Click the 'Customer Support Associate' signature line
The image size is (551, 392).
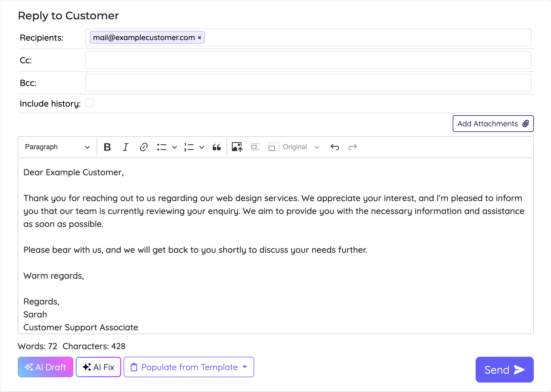point(81,327)
